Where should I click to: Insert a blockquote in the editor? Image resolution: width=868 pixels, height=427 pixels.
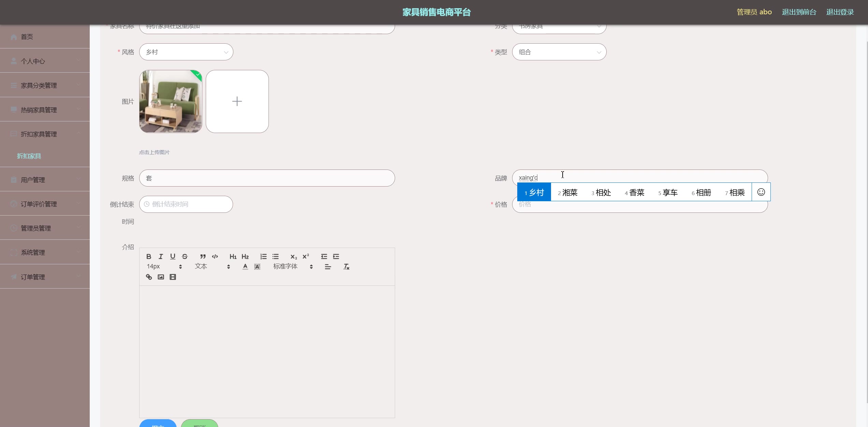pos(203,256)
